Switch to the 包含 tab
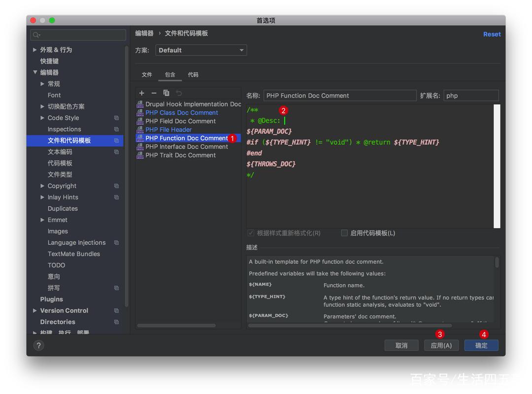The height and width of the screenshot is (394, 532). 170,75
